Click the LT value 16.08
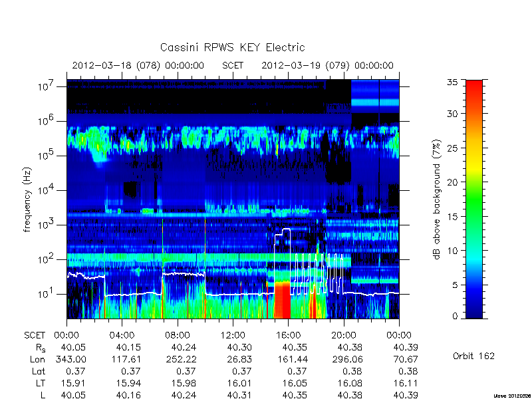This screenshot has height=399, width=532. click(x=350, y=383)
